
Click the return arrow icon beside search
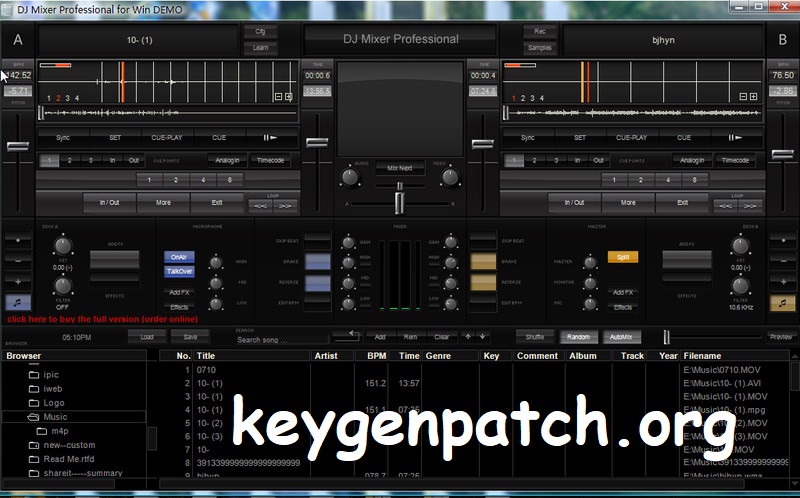345,336
